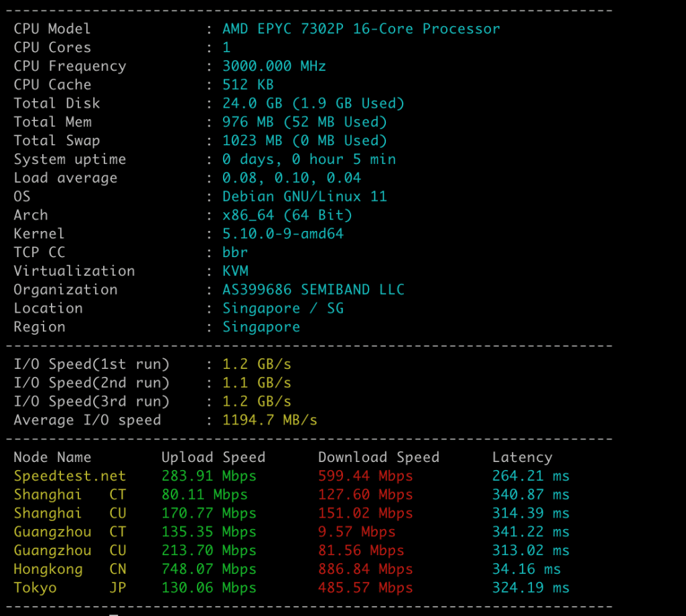The image size is (686, 616).
Task: Click the Hongkong CN latency 34.16 ms
Action: (x=526, y=570)
